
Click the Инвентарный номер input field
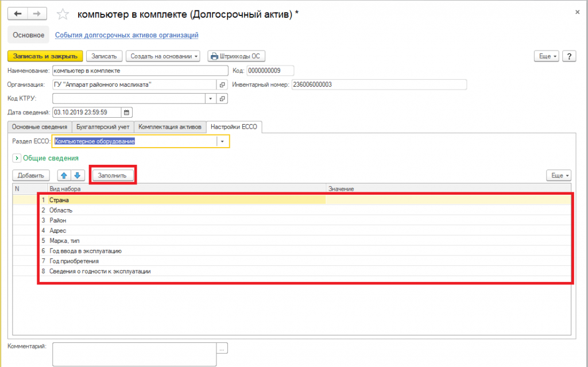(x=379, y=85)
